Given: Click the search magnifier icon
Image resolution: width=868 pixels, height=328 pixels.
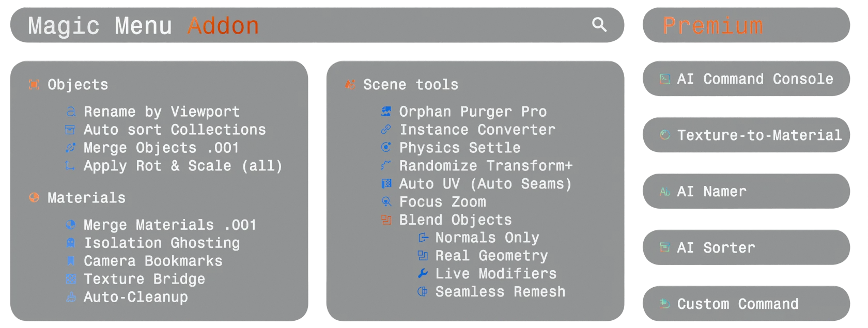Looking at the screenshot, I should (599, 24).
